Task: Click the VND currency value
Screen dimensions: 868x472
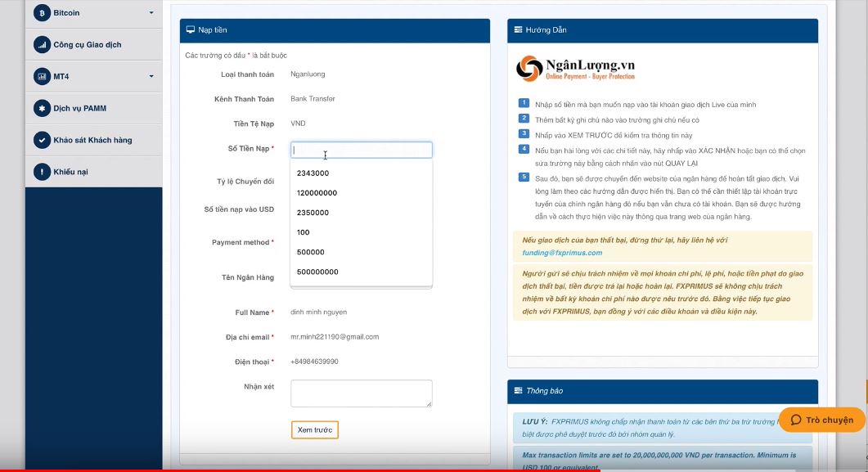Action: coord(298,124)
